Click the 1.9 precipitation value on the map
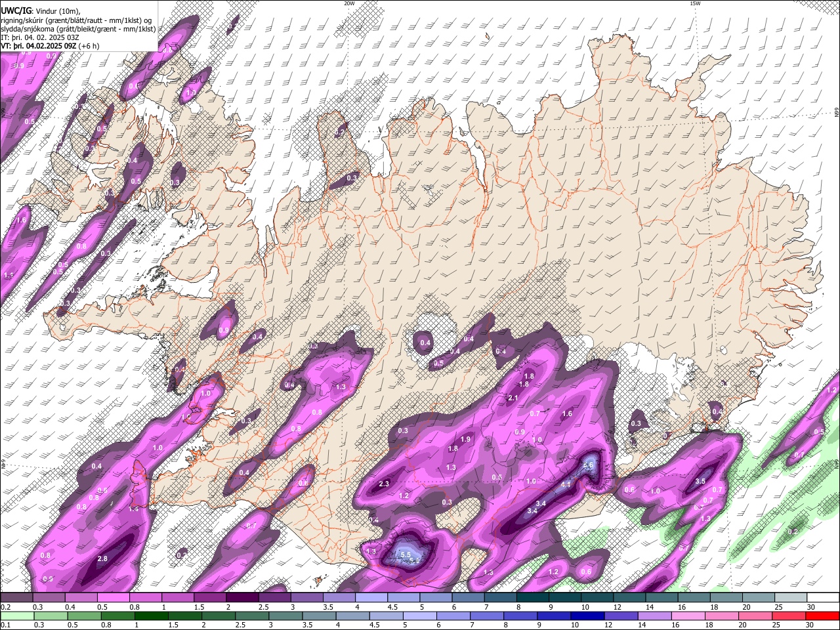 point(466,439)
